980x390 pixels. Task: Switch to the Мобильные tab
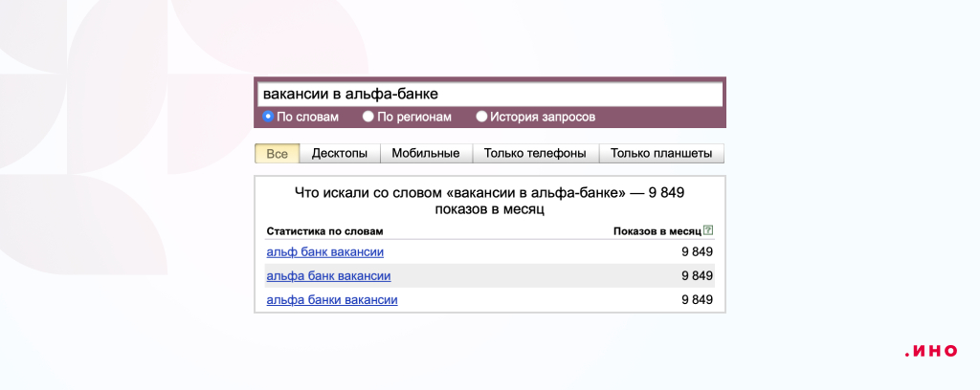point(426,154)
